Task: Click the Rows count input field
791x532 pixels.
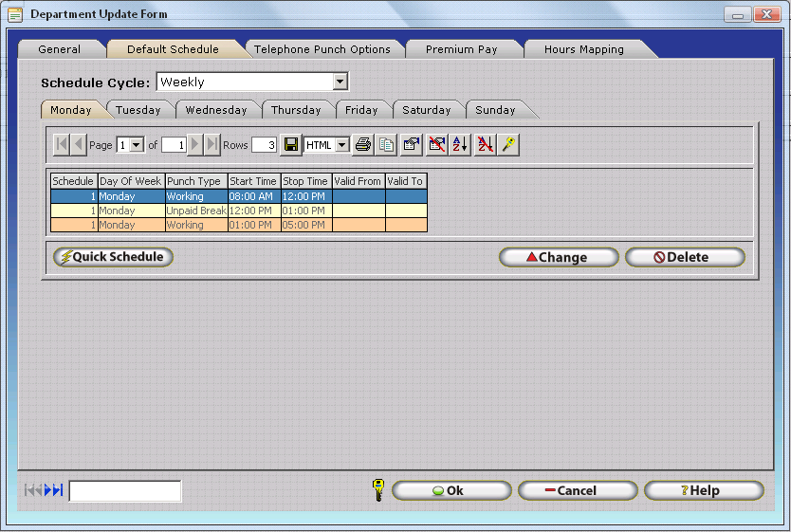Action: click(x=264, y=145)
